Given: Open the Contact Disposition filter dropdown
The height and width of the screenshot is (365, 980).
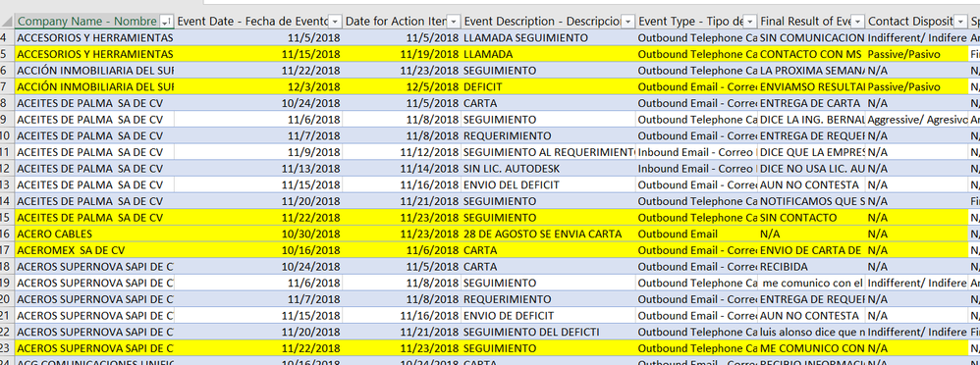Looking at the screenshot, I should click(x=960, y=22).
